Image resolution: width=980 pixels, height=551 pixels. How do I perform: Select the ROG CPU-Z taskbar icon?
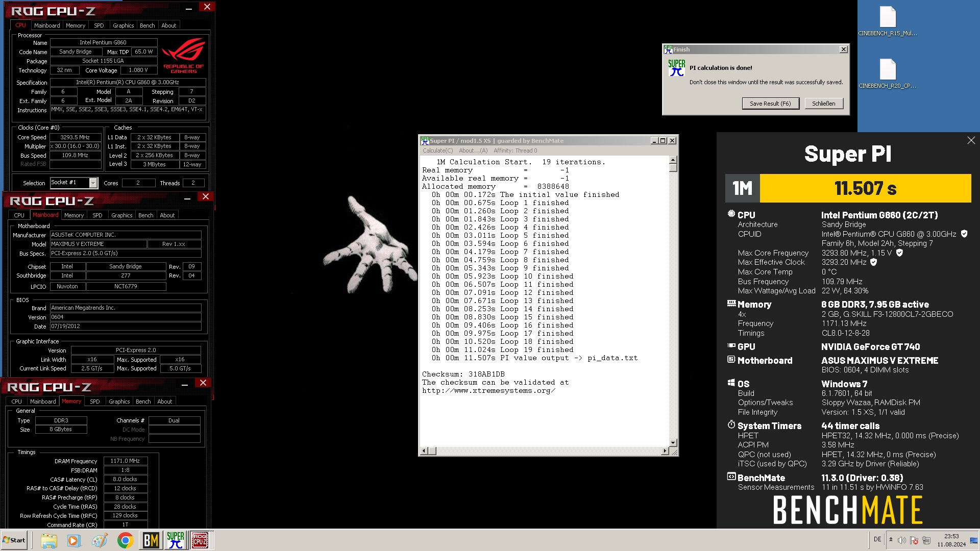(200, 540)
